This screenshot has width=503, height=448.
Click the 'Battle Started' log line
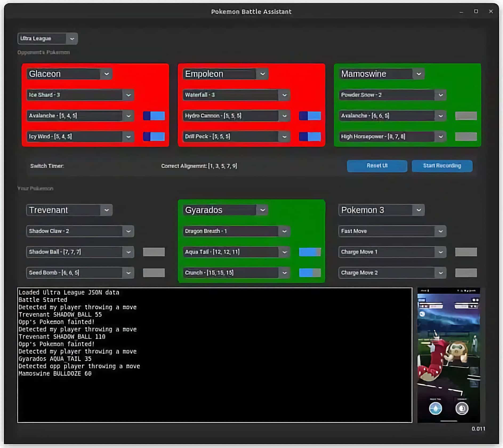[x=43, y=300]
